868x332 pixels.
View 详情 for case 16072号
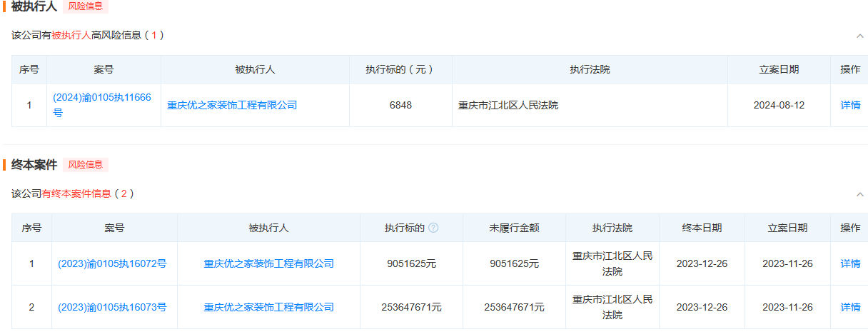[x=850, y=263]
